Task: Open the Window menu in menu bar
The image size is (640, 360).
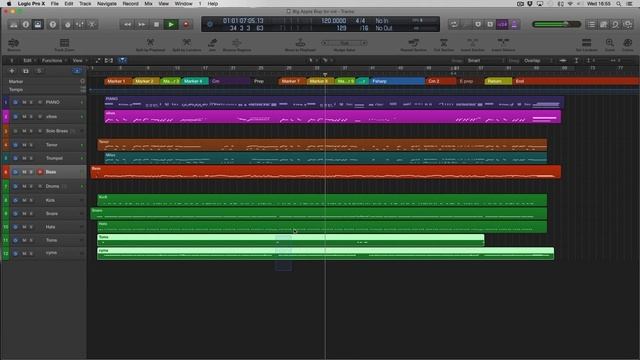Action: pos(183,4)
